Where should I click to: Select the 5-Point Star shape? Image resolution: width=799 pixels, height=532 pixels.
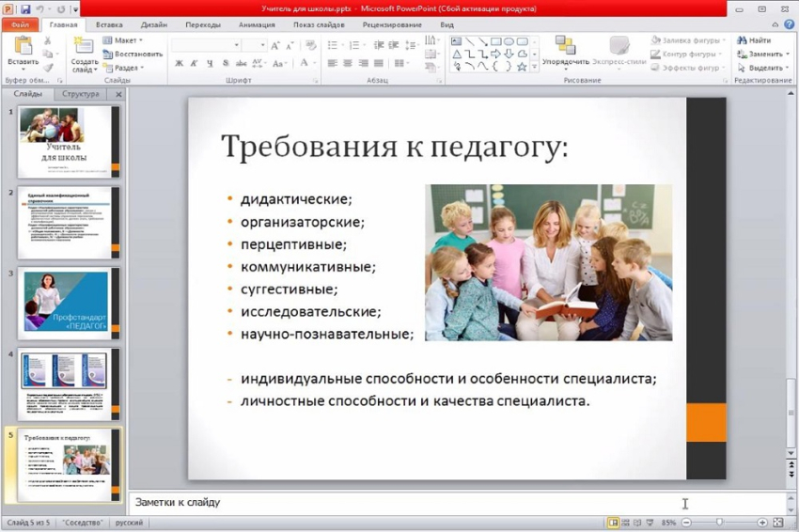[x=522, y=67]
